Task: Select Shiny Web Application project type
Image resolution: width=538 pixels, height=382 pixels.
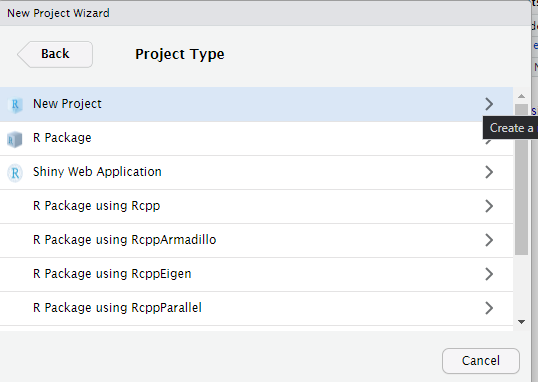Action: tap(256, 172)
